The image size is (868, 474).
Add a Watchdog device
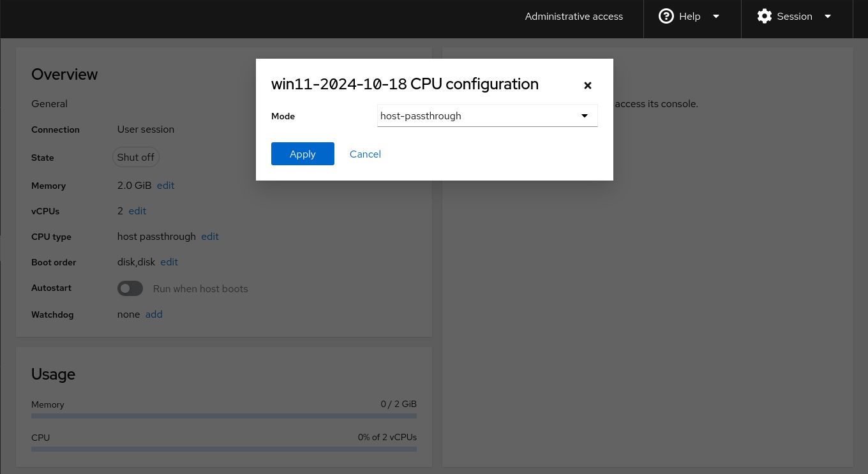click(x=154, y=315)
